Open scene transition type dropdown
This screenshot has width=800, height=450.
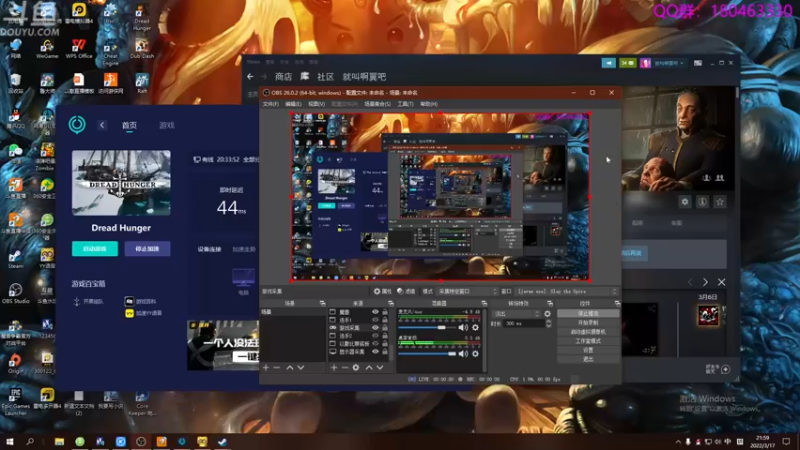(x=516, y=314)
